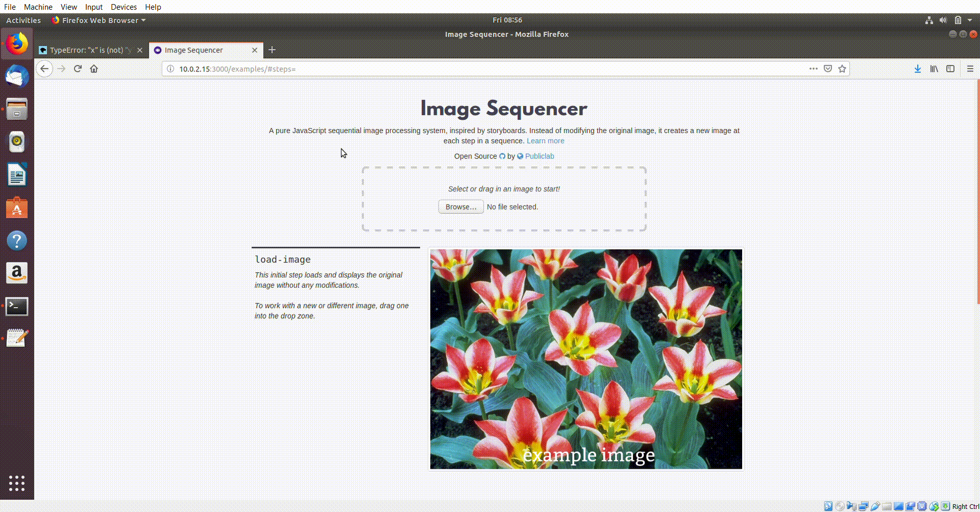This screenshot has height=512, width=980.
Task: Launch Thunderbird mail from the dock
Action: point(17,76)
